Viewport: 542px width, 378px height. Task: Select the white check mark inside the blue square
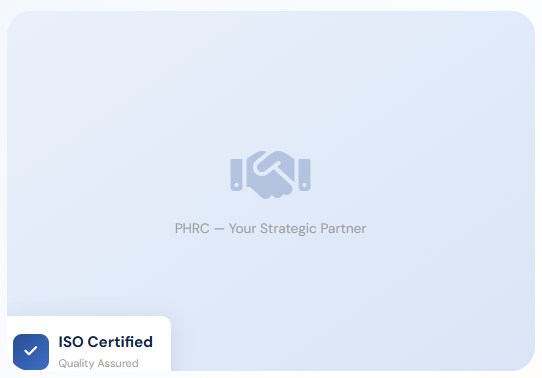(31, 351)
